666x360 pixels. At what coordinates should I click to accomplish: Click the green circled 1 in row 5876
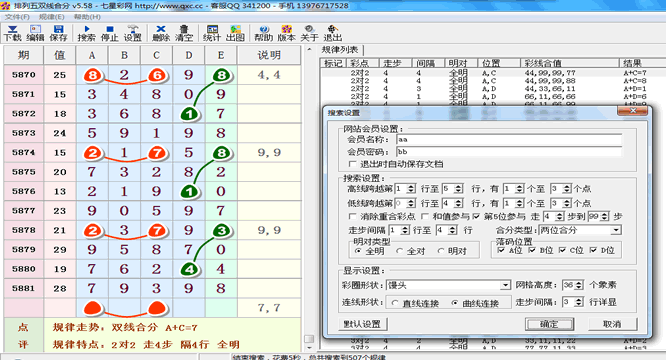click(x=189, y=192)
